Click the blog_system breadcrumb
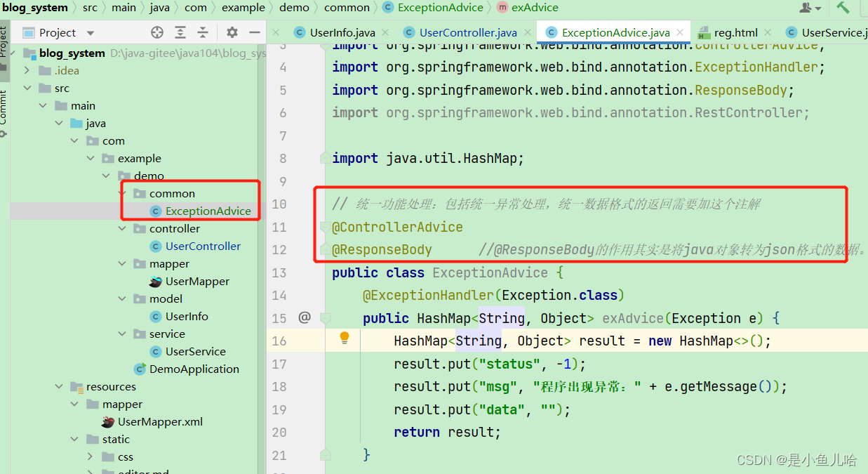The height and width of the screenshot is (474, 868). click(x=35, y=8)
